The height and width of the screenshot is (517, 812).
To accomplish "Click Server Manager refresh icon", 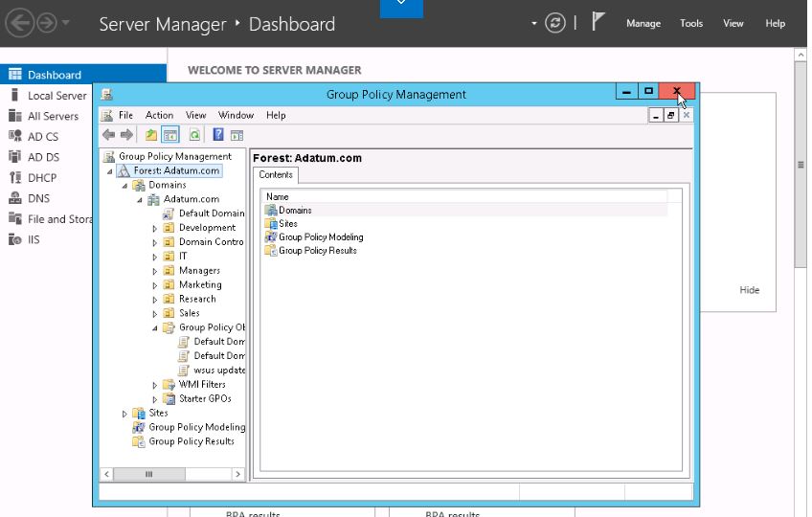I will coord(555,23).
